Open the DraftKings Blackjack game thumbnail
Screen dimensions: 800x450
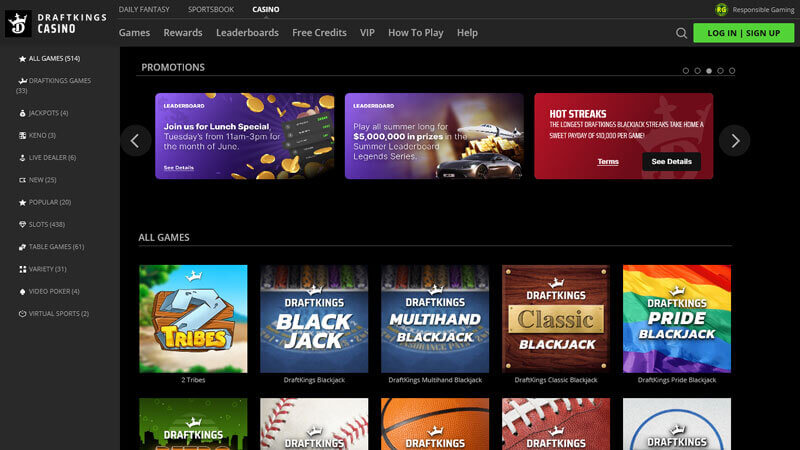pos(314,319)
